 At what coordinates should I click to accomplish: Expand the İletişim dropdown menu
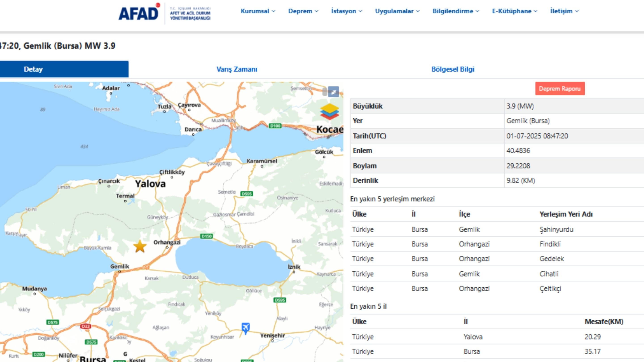[x=564, y=11]
